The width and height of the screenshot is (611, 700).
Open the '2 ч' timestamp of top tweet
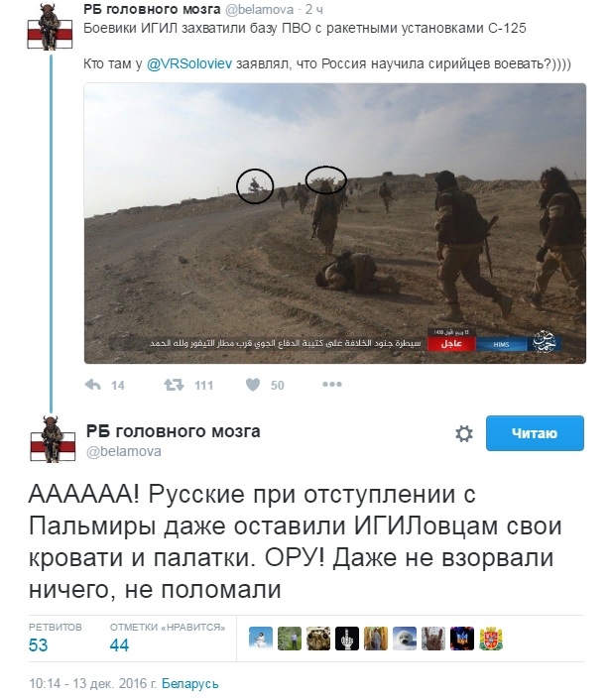[314, 9]
